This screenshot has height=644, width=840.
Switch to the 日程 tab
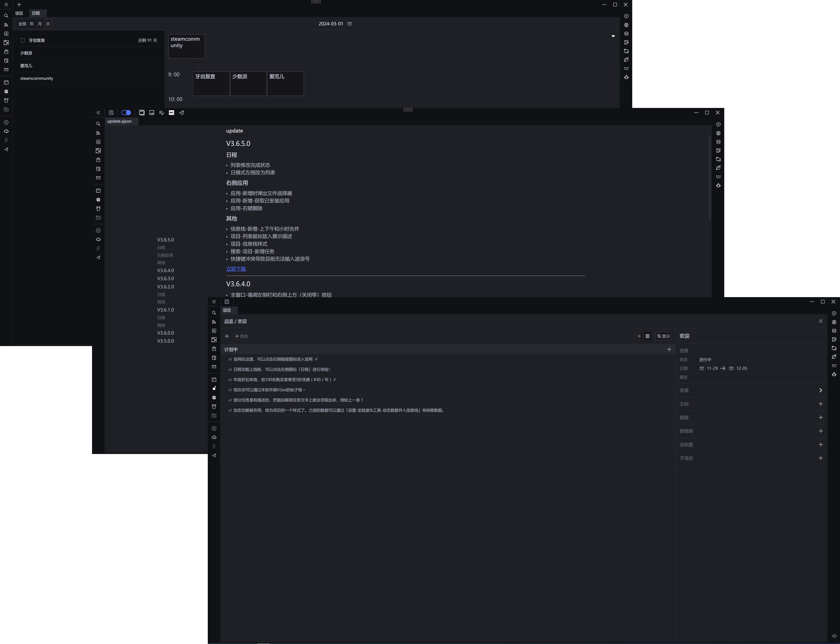[x=36, y=13]
